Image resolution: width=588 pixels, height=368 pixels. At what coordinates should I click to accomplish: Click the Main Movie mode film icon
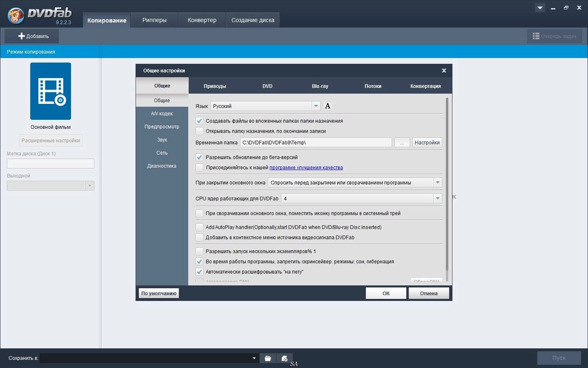pos(51,91)
